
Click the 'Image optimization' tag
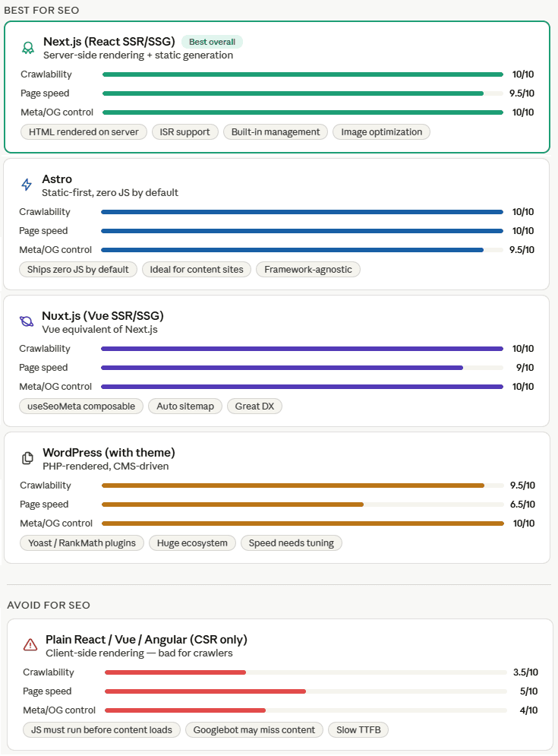[382, 132]
